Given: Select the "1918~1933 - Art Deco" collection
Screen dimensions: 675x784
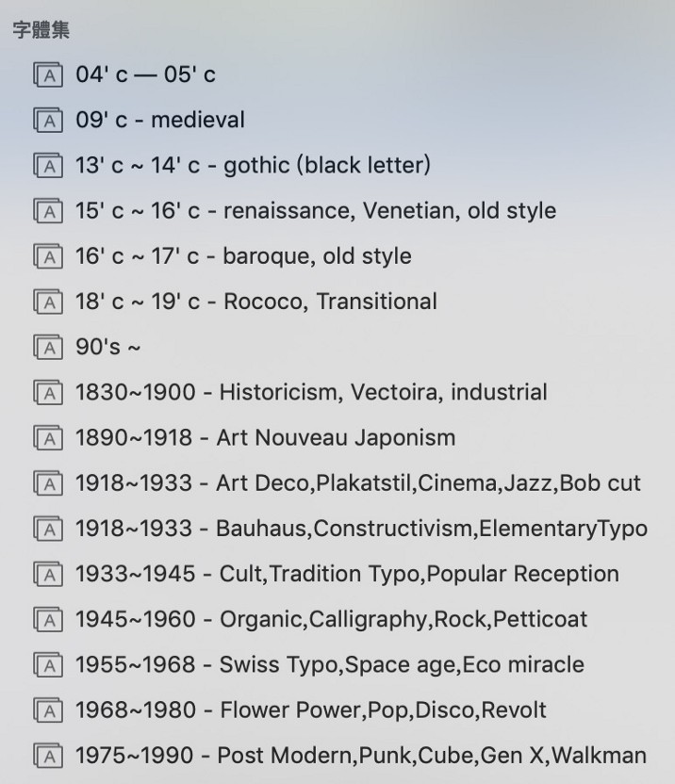Looking at the screenshot, I should click(357, 483).
